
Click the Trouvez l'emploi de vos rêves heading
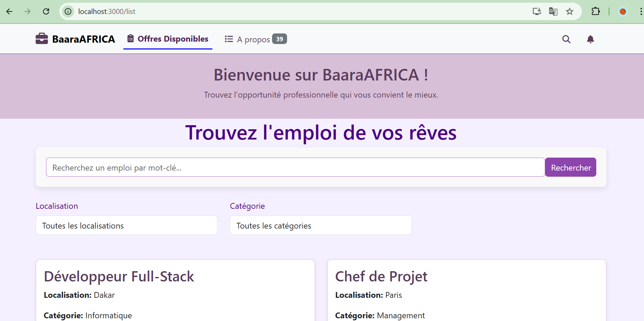321,133
